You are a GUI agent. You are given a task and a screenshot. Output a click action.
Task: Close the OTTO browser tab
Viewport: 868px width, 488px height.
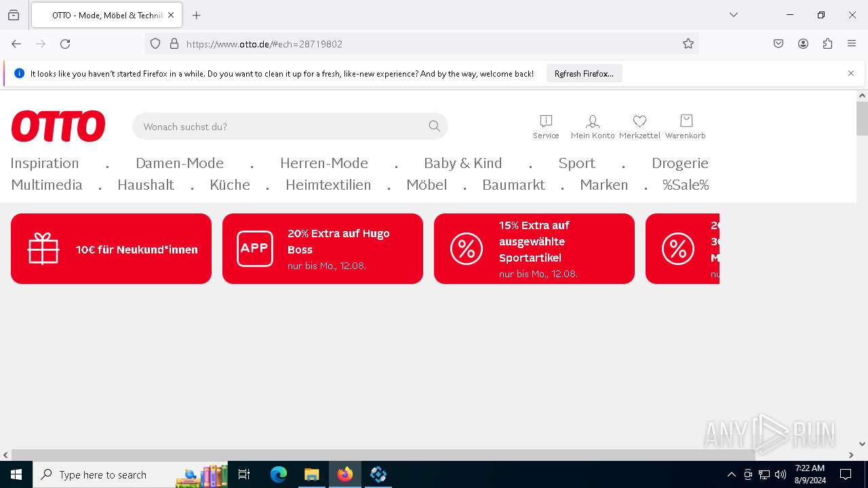click(x=171, y=15)
